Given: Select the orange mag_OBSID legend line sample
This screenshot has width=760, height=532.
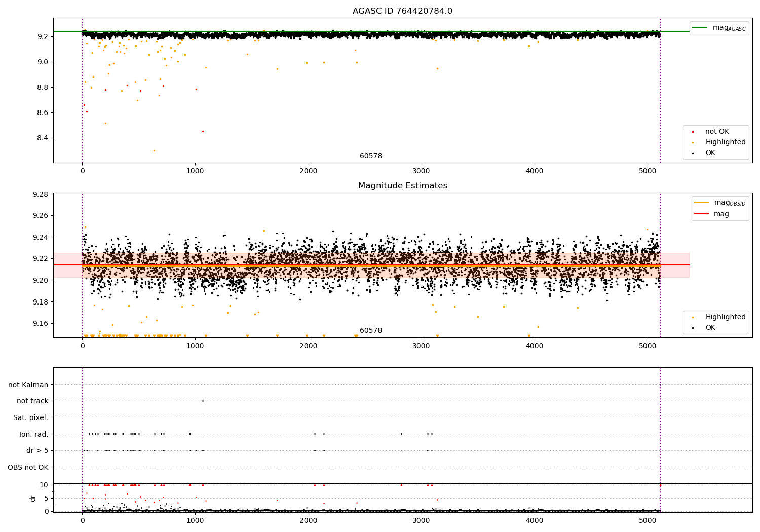Looking at the screenshot, I should (702, 202).
